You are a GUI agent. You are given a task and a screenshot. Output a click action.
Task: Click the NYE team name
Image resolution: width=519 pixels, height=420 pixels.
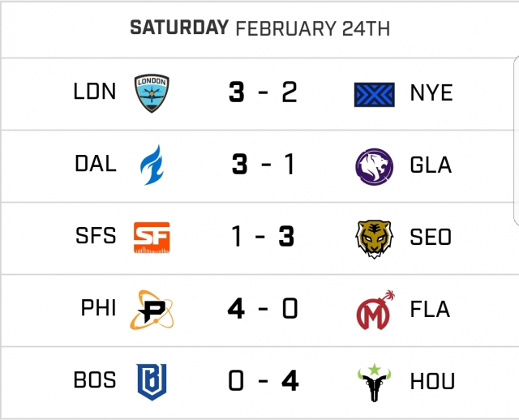[431, 94]
